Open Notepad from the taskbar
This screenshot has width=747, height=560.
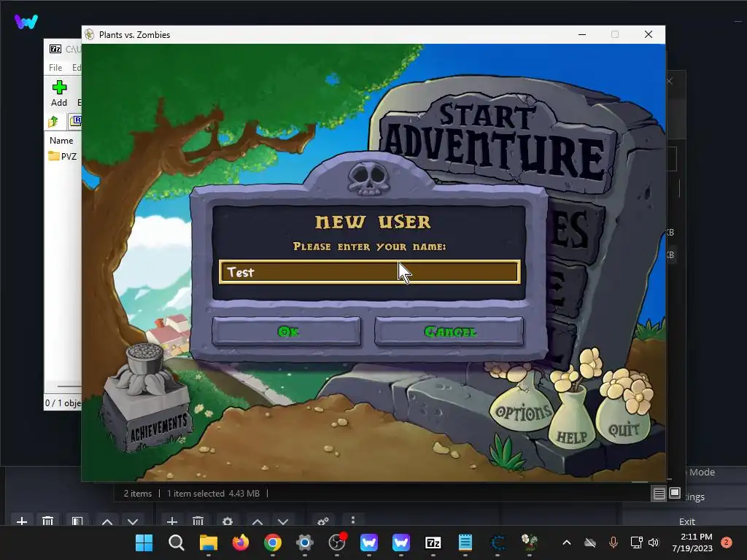point(465,542)
